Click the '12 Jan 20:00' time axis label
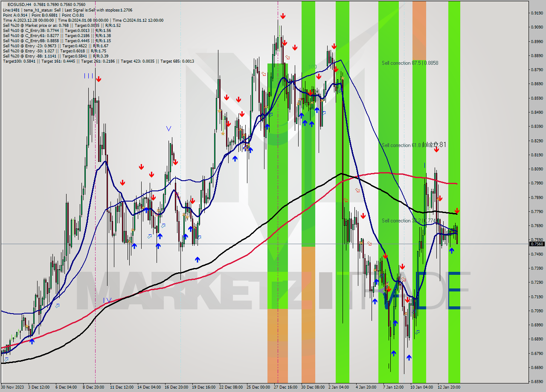Screen dimensions: 546x392 tap(449, 387)
